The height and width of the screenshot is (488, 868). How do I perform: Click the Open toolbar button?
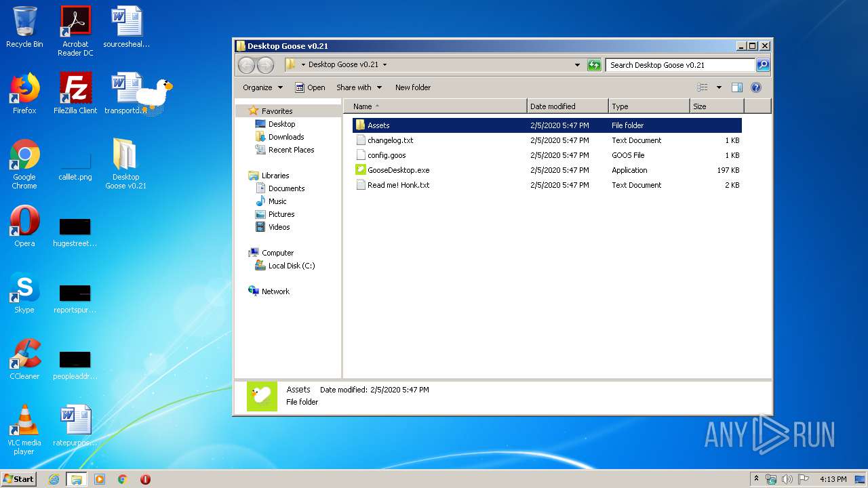click(x=310, y=87)
